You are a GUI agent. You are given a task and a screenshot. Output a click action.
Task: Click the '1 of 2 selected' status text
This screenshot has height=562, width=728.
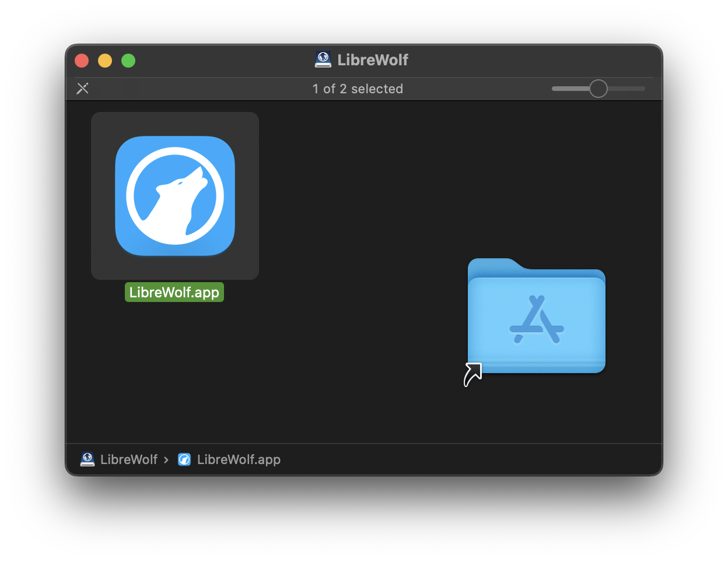click(358, 89)
